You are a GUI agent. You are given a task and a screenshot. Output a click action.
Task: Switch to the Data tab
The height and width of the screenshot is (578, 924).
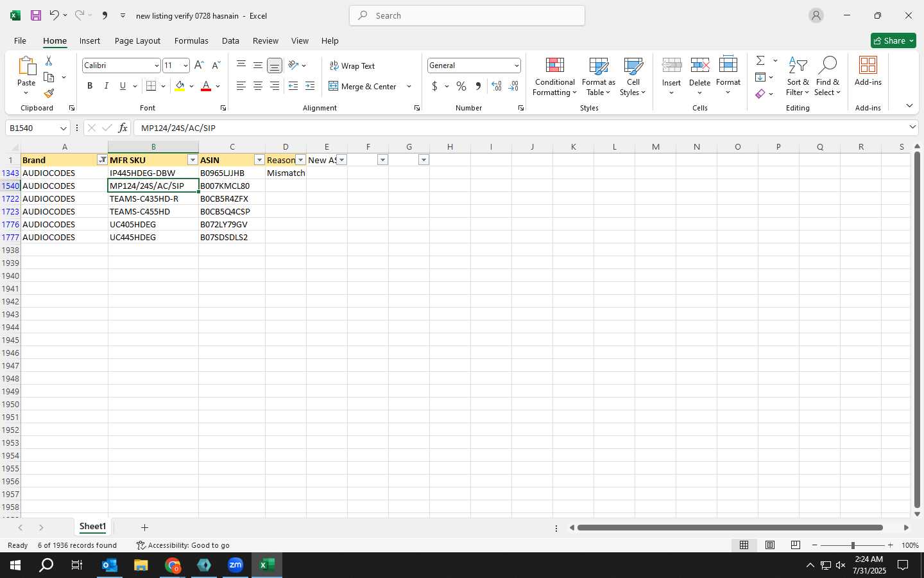click(x=230, y=40)
